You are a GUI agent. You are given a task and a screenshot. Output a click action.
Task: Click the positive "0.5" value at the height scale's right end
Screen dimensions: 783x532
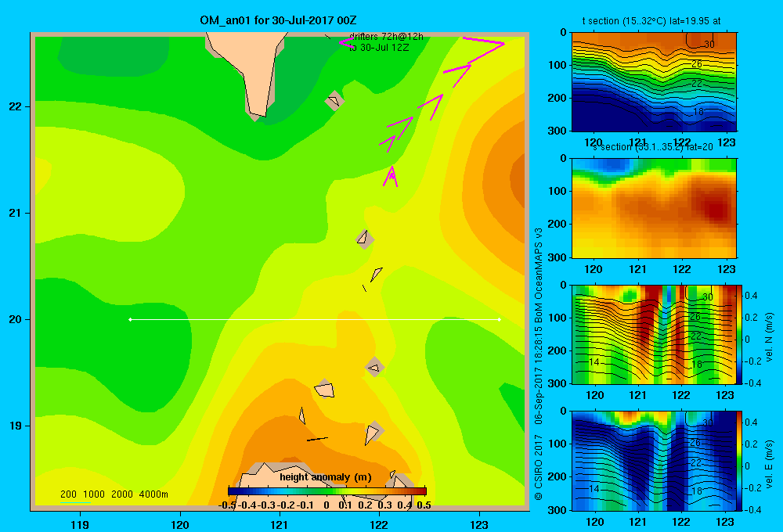[x=424, y=505]
